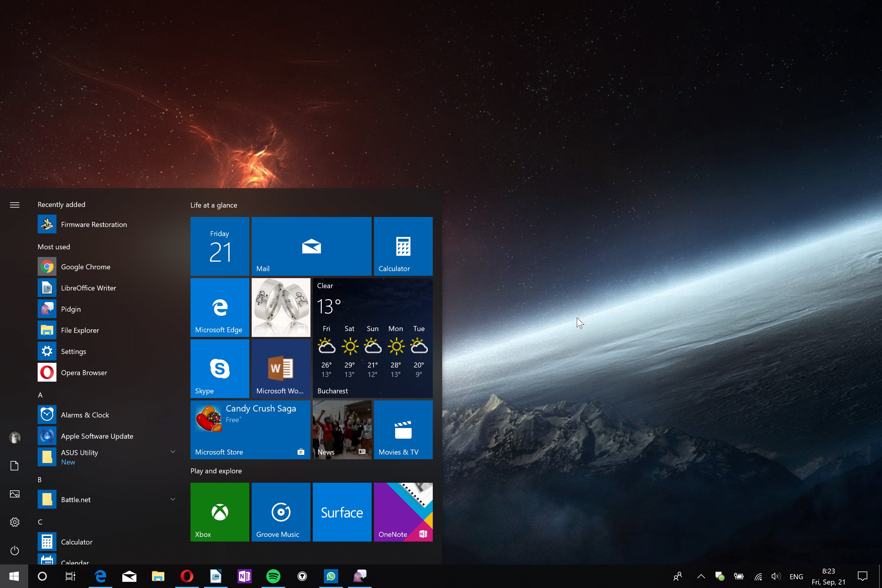Open the Bucharest Weather tile
The height and width of the screenshot is (588, 882).
[372, 338]
